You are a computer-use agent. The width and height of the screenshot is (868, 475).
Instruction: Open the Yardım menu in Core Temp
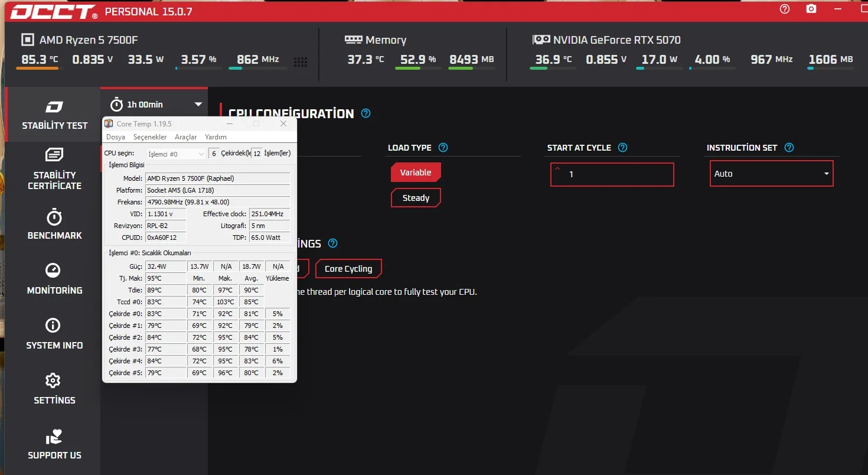216,137
